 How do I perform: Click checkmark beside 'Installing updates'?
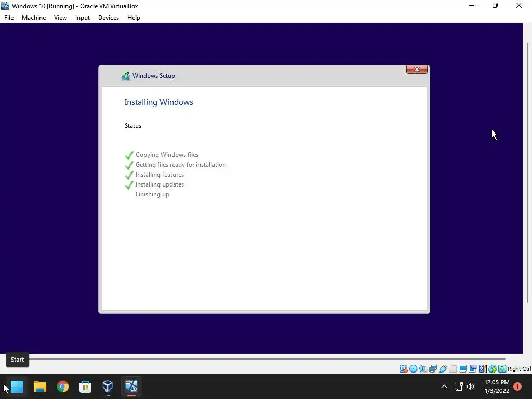[129, 185]
